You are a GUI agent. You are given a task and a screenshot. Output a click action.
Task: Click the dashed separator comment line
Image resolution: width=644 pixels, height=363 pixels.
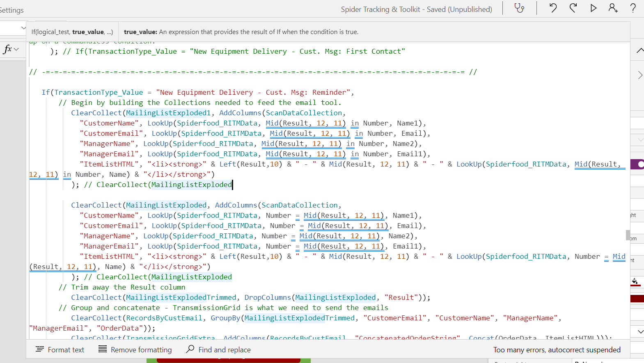click(x=253, y=72)
